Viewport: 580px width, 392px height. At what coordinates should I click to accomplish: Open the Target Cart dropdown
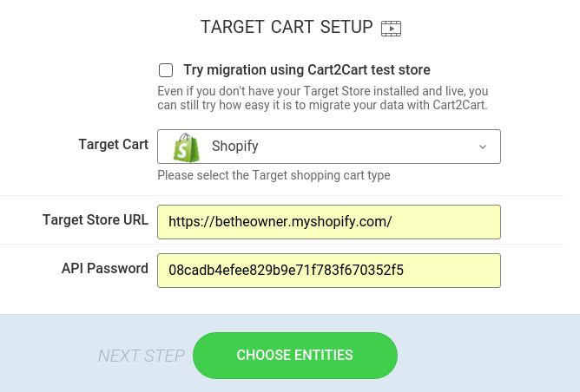329,147
